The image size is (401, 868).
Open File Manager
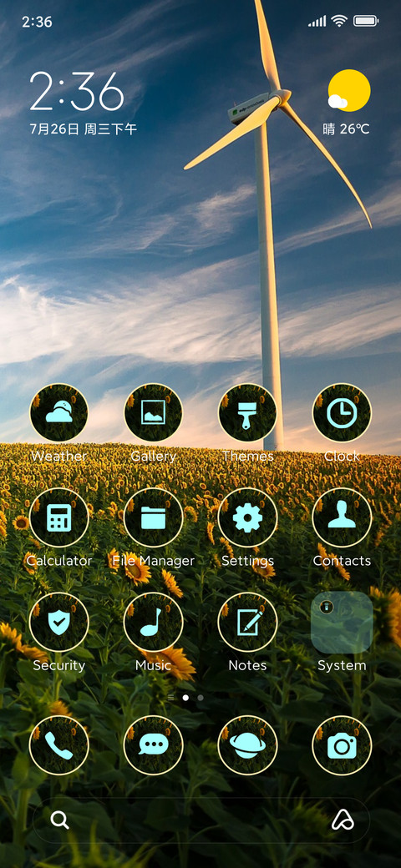pos(154,517)
